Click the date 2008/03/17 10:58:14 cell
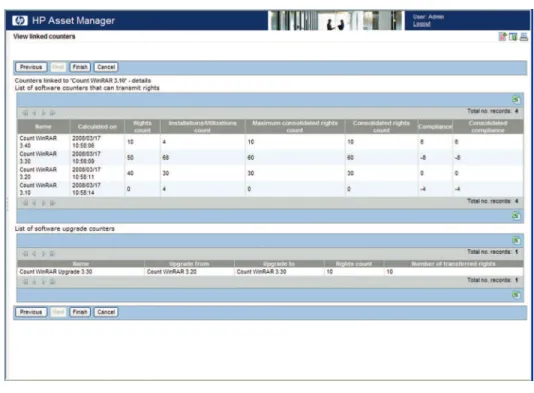The height and width of the screenshot is (393, 534). coord(87,189)
